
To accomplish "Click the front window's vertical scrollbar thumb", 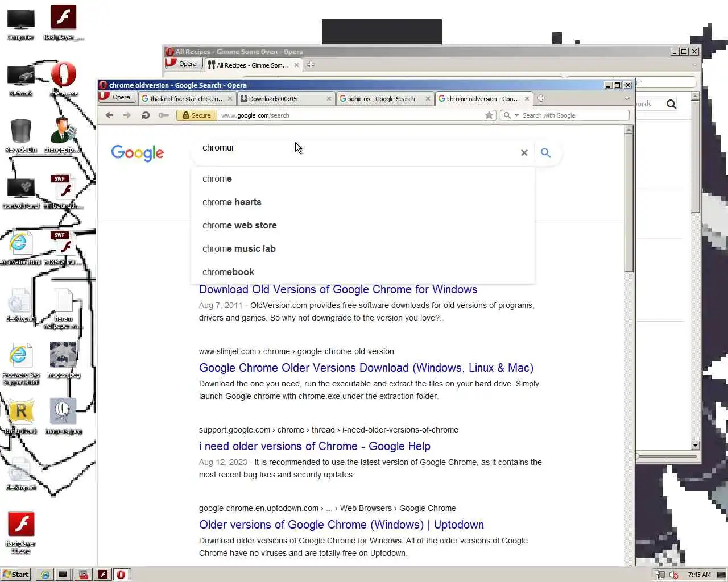I will point(628,203).
